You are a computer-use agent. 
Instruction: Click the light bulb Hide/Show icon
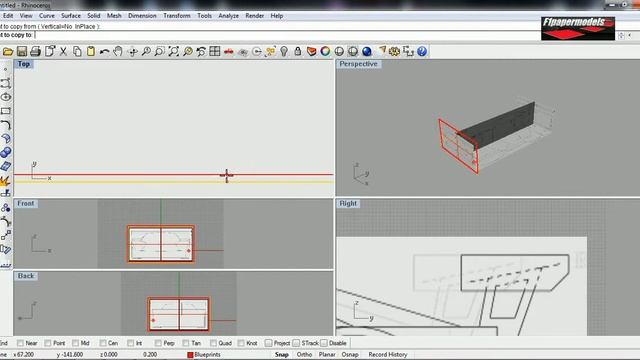284,51
